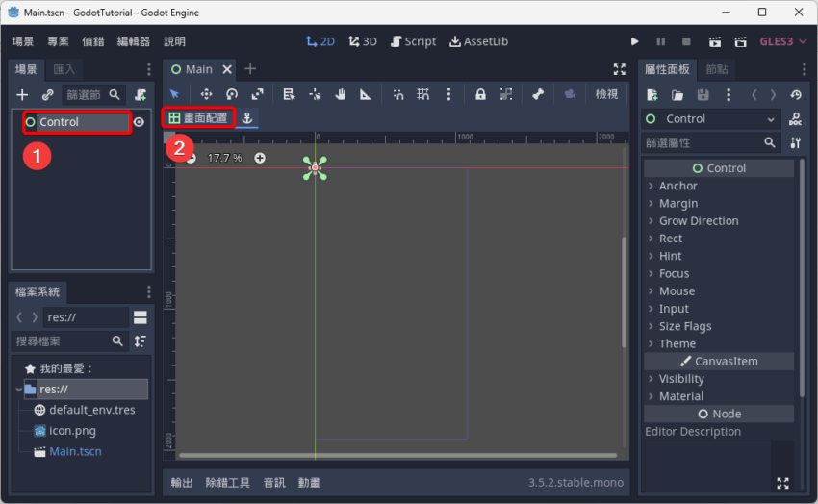Open Control class documentation icon

tap(796, 119)
